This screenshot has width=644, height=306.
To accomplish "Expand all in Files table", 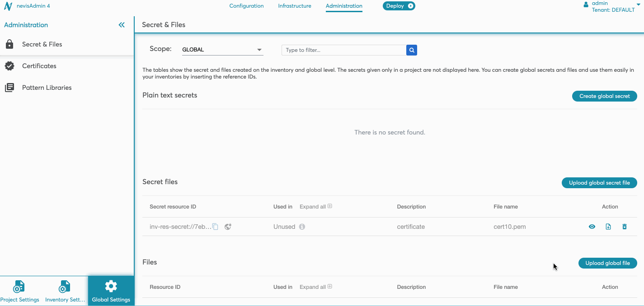I will coord(315,287).
